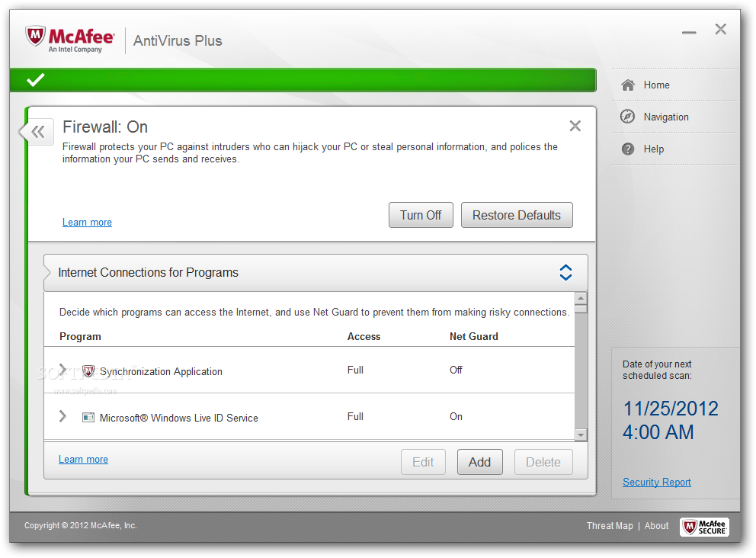Click the McAfee shield logo

[36, 37]
